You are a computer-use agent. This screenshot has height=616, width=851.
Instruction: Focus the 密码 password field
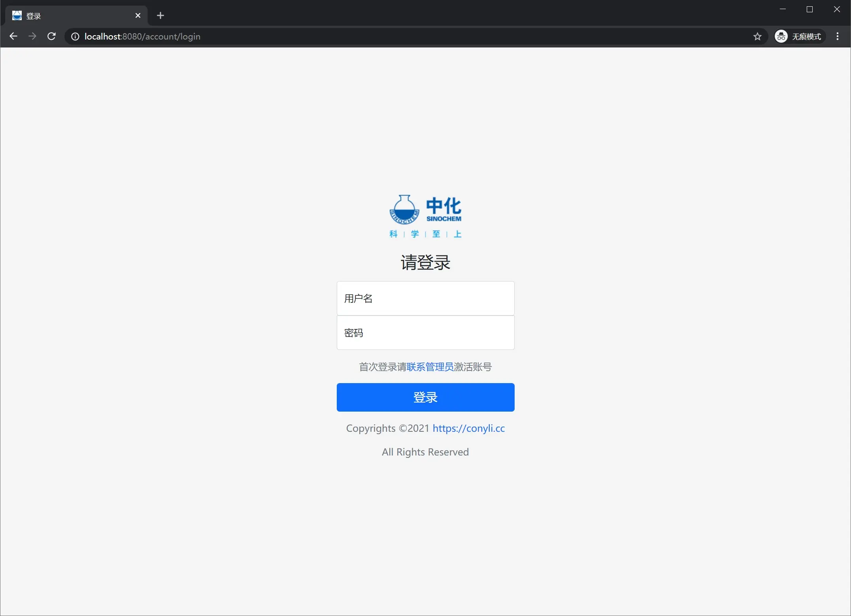[x=425, y=333]
